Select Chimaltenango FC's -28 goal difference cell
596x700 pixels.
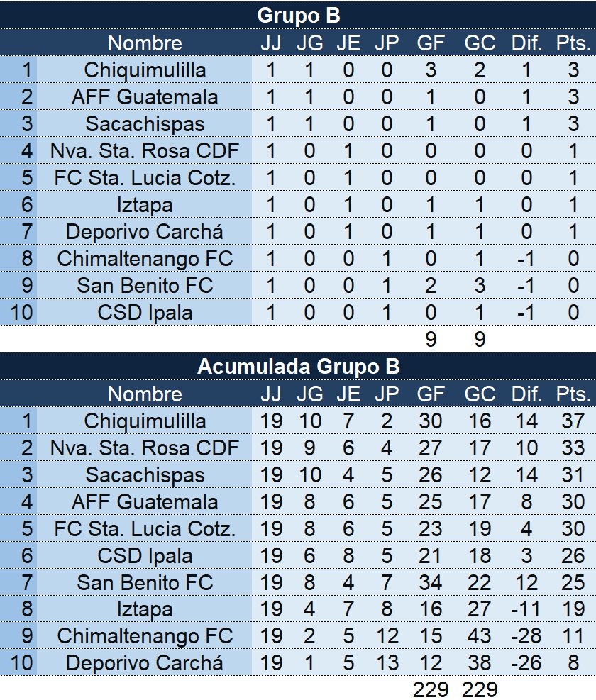(526, 636)
